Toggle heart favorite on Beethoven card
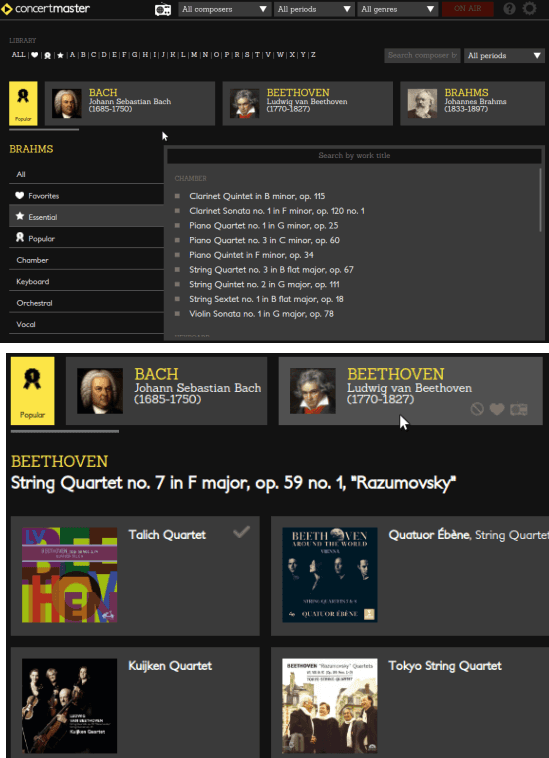 pos(497,409)
